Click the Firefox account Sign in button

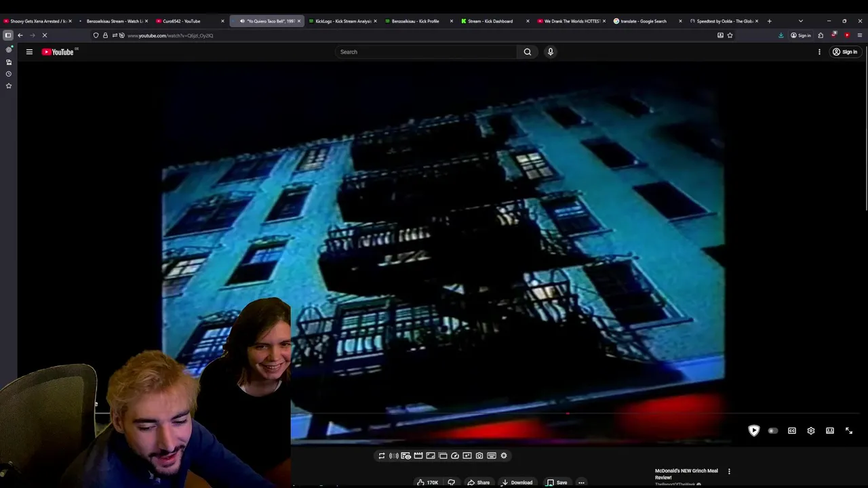coord(801,35)
